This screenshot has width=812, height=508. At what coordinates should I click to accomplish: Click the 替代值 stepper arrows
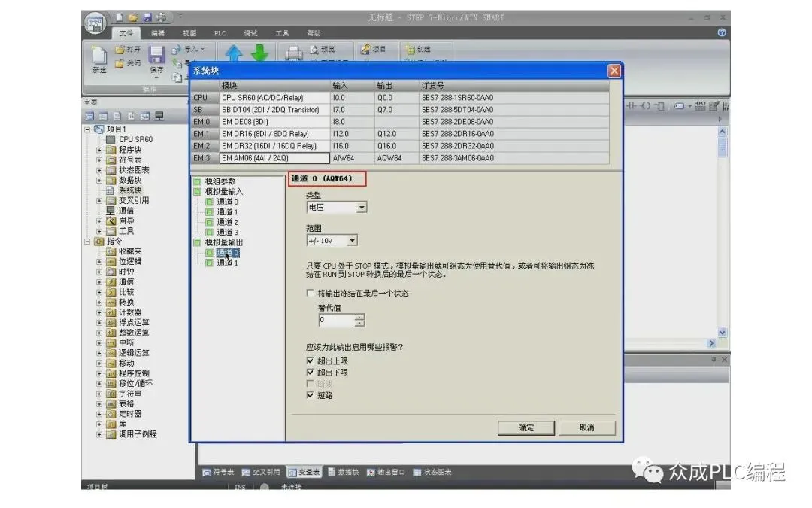click(359, 321)
